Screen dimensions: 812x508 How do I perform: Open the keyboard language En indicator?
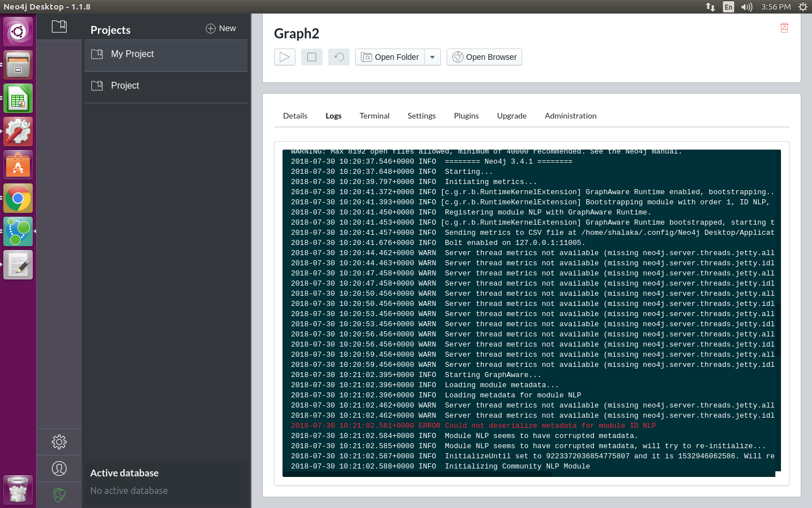729,7
